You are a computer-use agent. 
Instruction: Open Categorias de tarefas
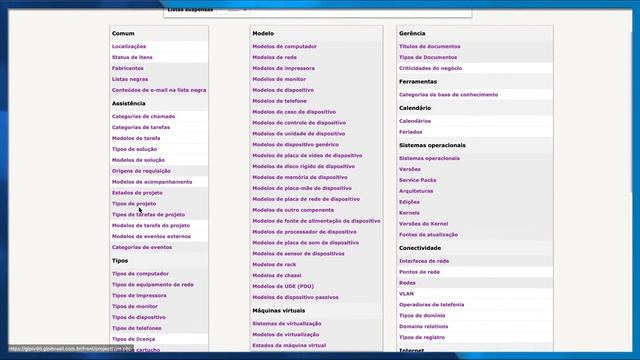pyautogui.click(x=141, y=127)
